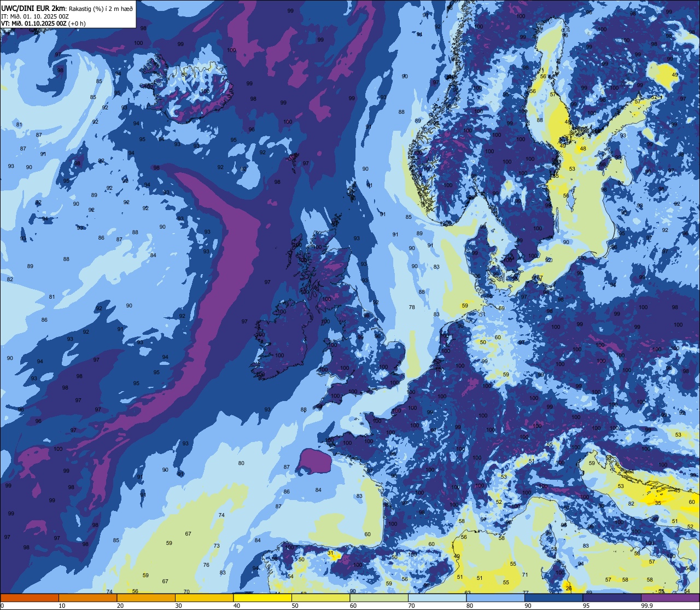Screen dimensions: 700x610
Task: Click the yellow-green 60–70 legend swatch
Action: pyautogui.click(x=379, y=597)
